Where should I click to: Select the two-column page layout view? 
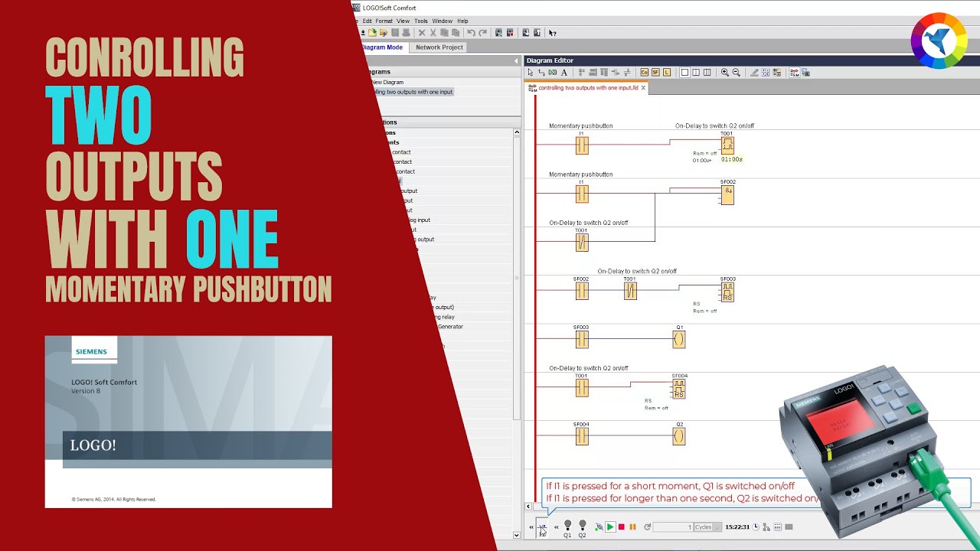click(x=696, y=73)
